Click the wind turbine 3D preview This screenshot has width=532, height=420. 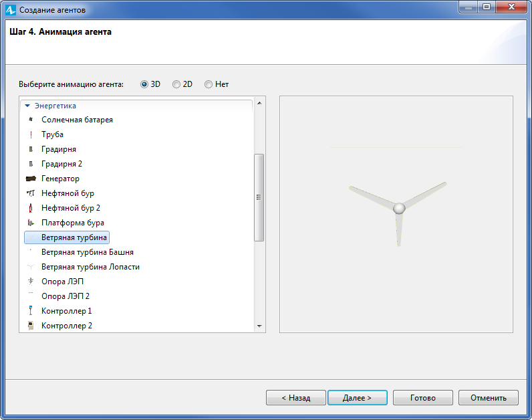click(396, 214)
